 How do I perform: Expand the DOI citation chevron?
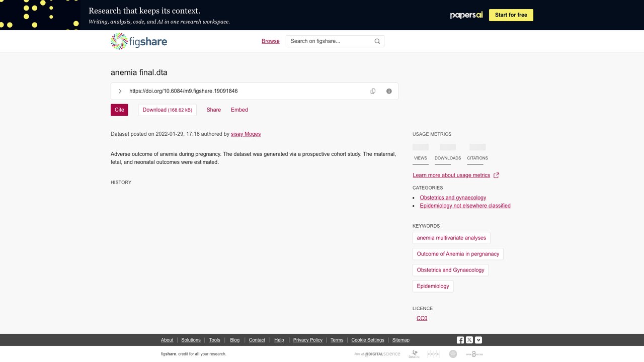pos(120,91)
